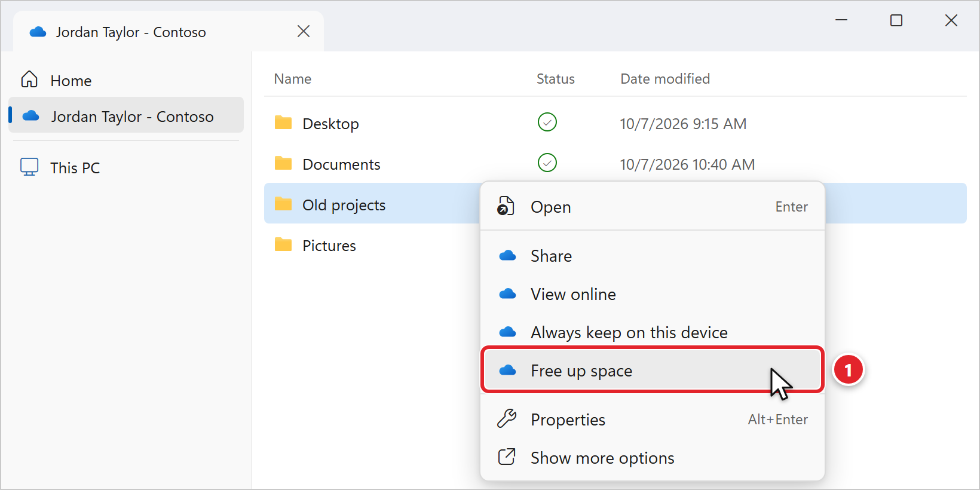The image size is (980, 490).
Task: Click the cloud icon beside Always keep on this device
Action: (x=507, y=332)
